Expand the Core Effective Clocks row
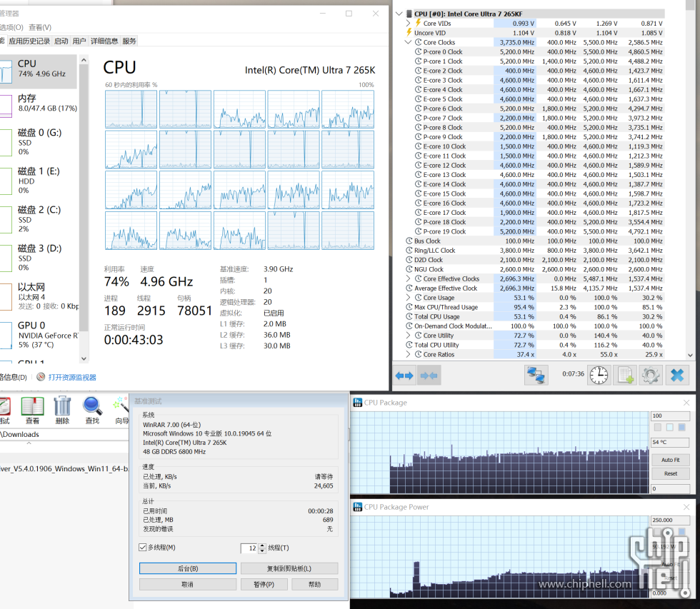Image resolution: width=700 pixels, height=609 pixels. [x=408, y=279]
